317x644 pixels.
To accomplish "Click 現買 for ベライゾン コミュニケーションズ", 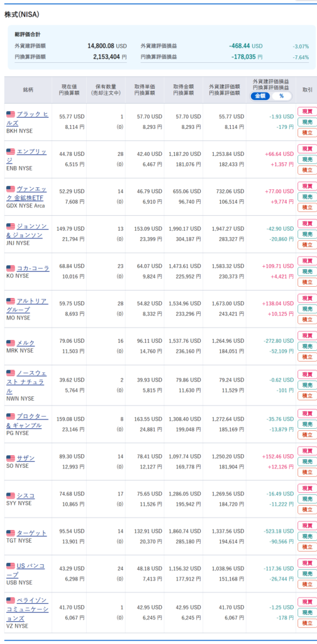I will coord(307,602).
